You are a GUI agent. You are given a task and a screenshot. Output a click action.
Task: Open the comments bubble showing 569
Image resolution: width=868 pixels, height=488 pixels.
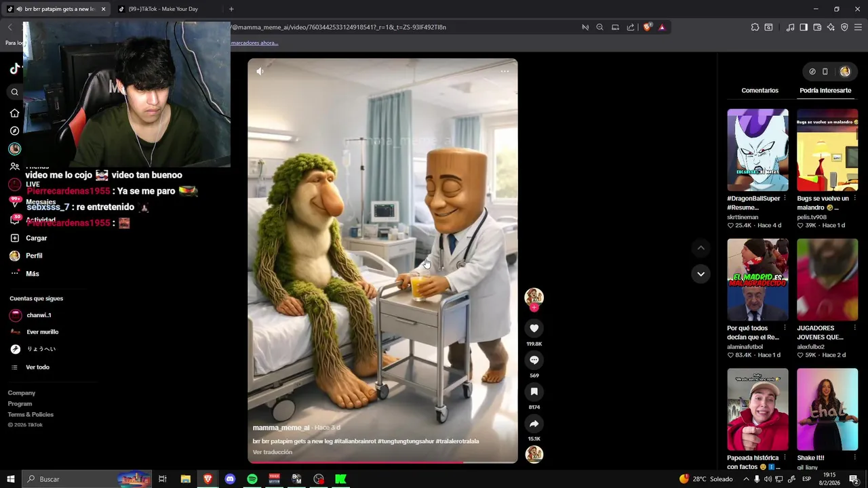(x=534, y=360)
